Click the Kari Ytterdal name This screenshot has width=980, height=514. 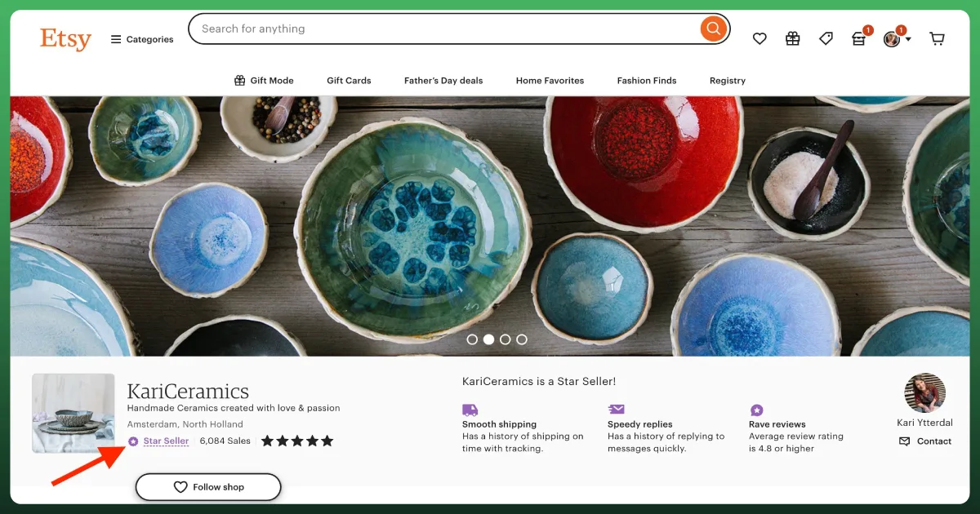click(924, 423)
